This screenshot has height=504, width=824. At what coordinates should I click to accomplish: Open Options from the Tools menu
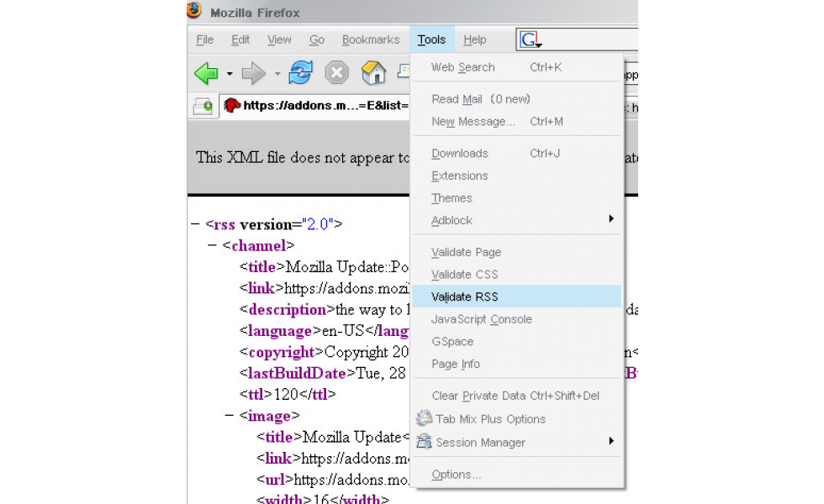(517, 475)
